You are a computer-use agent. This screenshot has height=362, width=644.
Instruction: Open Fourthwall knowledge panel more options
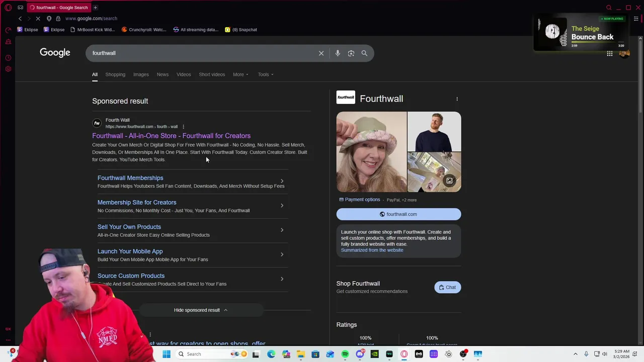[x=457, y=99]
